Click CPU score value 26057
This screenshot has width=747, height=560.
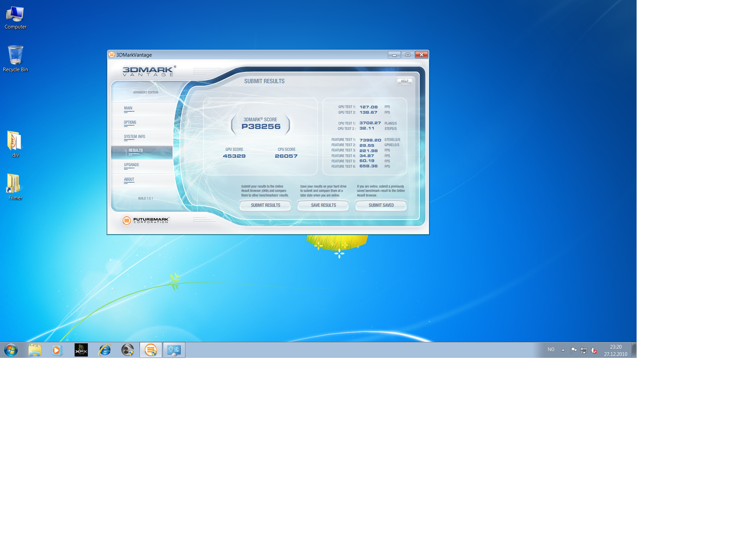coord(286,156)
